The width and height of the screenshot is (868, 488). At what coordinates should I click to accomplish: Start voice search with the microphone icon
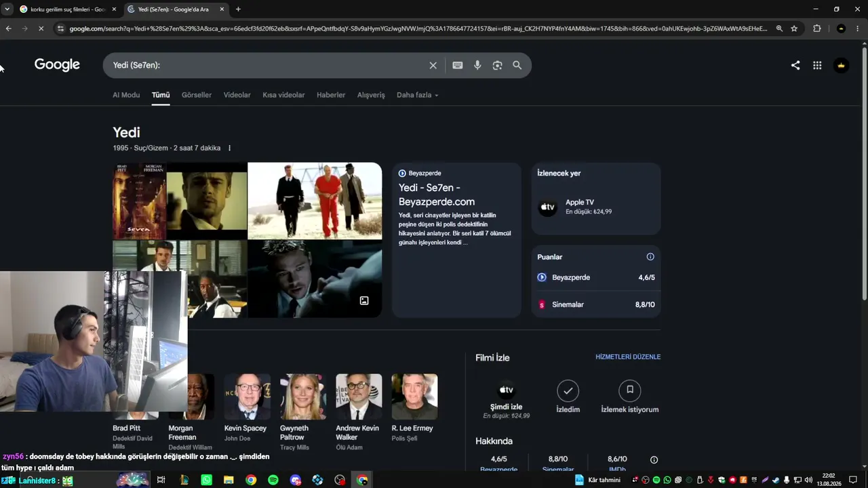[x=477, y=65]
